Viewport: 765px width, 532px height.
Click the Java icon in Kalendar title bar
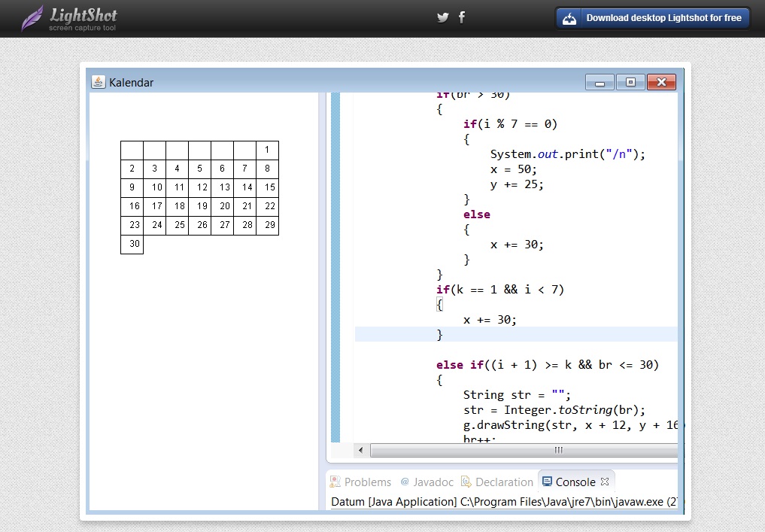[98, 81]
